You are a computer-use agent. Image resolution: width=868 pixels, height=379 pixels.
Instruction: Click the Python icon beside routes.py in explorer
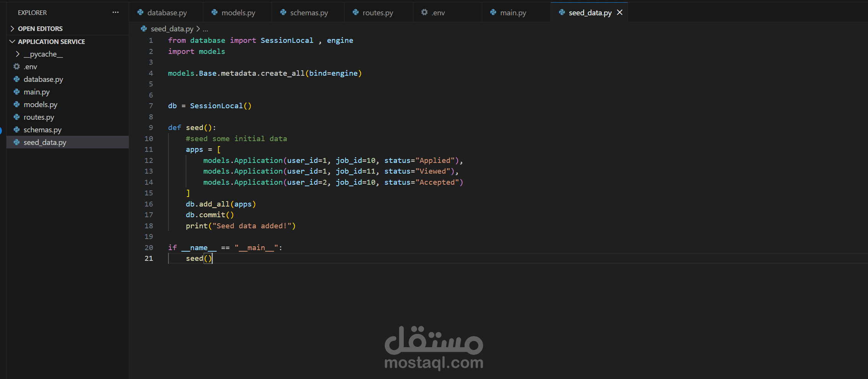click(x=16, y=117)
